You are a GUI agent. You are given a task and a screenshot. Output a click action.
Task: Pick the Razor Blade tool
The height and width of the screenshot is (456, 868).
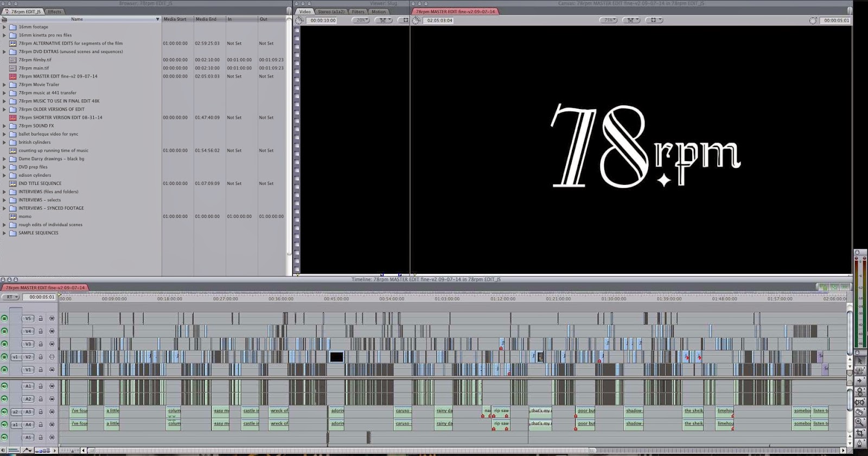(860, 412)
